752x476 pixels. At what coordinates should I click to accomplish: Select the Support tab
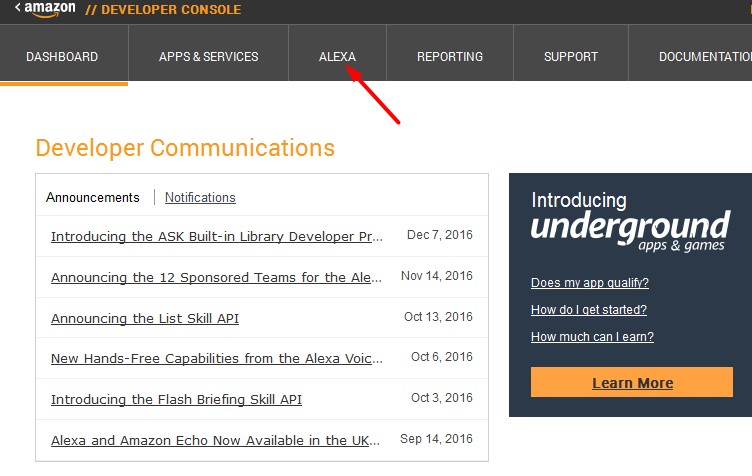coord(571,57)
